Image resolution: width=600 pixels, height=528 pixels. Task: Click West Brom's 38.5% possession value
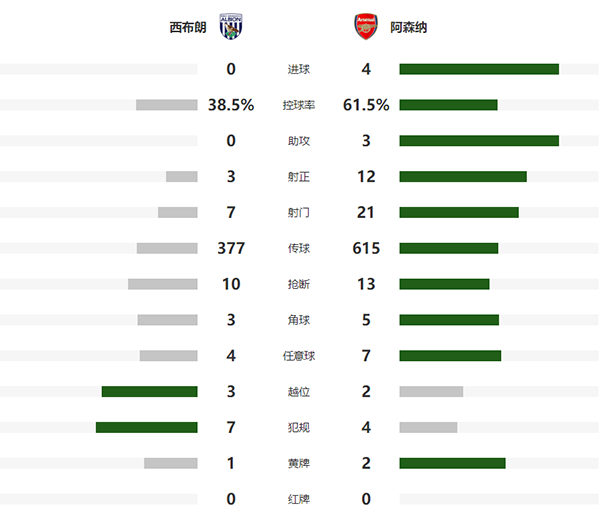coord(231,105)
